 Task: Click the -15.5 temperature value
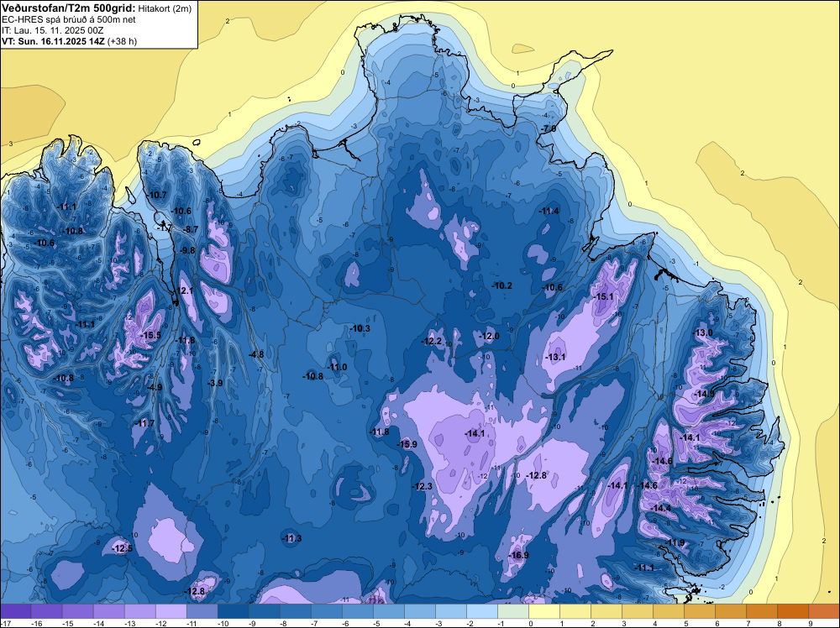pyautogui.click(x=150, y=335)
